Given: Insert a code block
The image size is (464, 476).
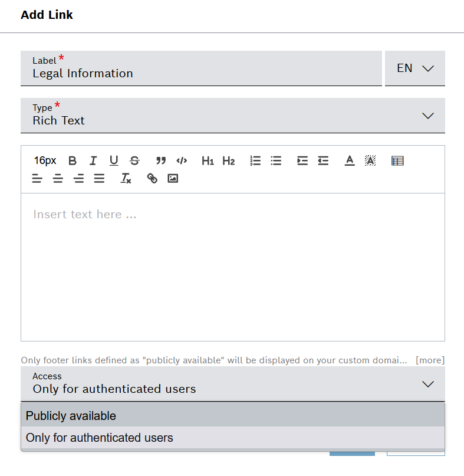Looking at the screenshot, I should pos(182,160).
